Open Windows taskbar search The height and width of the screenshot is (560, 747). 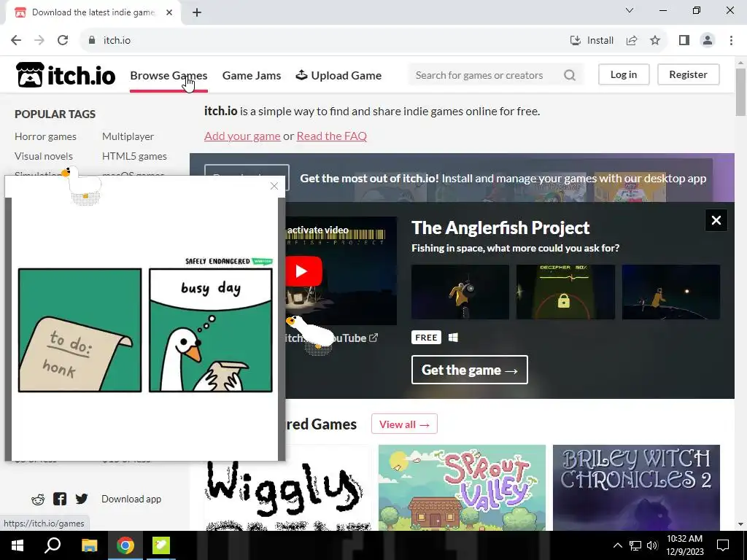(53, 545)
